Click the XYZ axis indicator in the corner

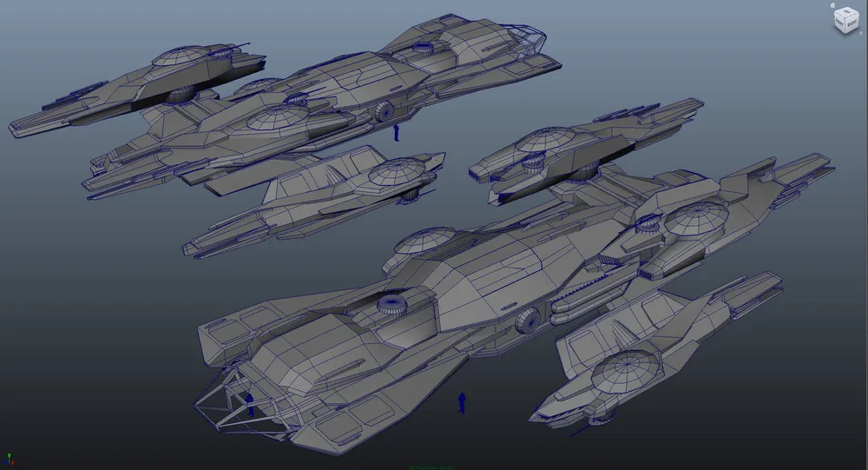coord(10,459)
